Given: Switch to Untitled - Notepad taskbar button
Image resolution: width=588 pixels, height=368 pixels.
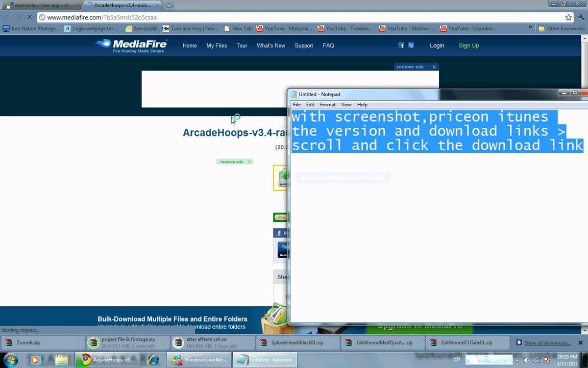Looking at the screenshot, I should (265, 360).
